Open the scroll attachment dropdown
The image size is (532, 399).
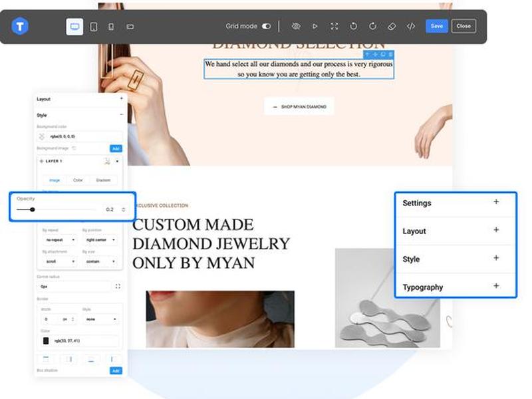tap(59, 261)
